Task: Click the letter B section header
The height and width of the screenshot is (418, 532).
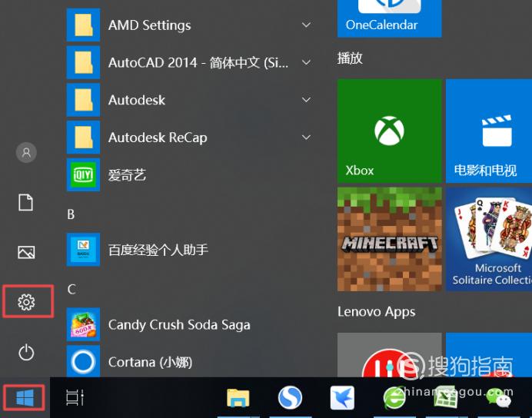Action: point(71,214)
